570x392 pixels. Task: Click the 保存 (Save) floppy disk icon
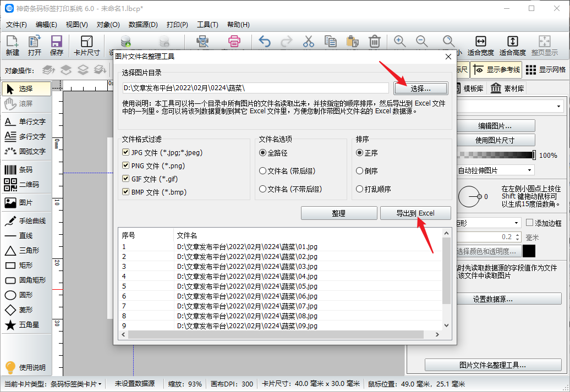point(56,45)
